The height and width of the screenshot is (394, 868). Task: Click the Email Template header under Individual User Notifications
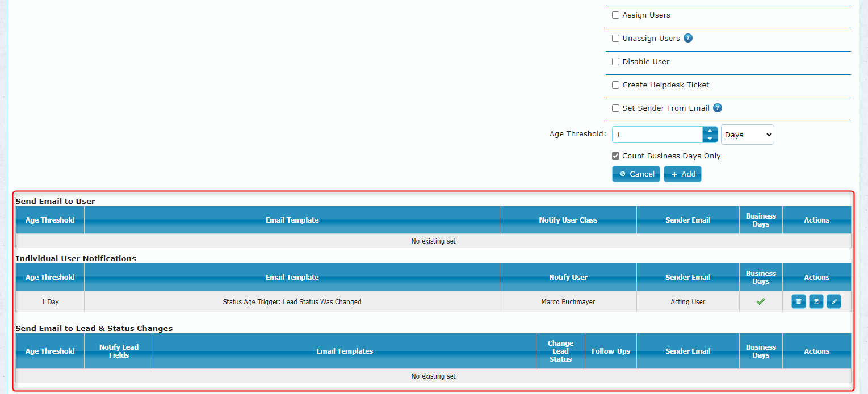pos(292,278)
